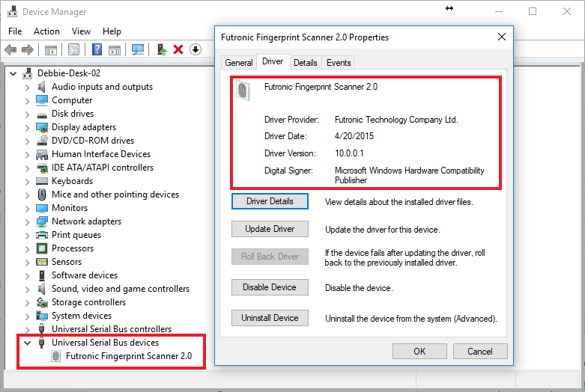Click the Properties toolbar icon
The height and width of the screenshot is (392, 585).
(x=73, y=49)
